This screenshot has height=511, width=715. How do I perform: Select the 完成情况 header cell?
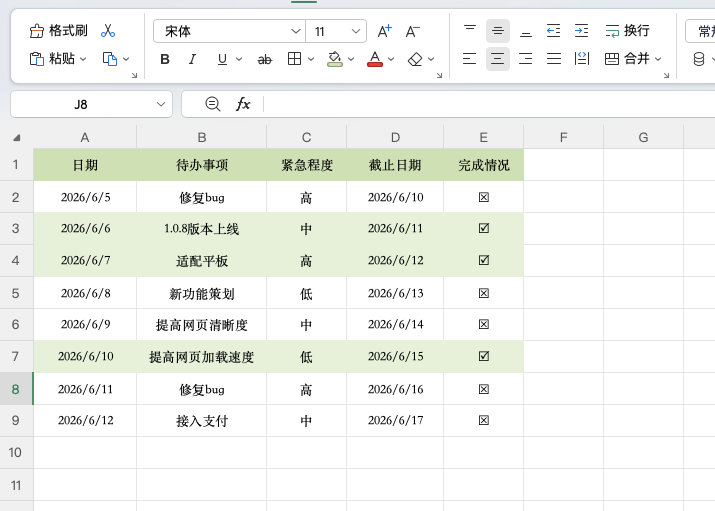click(x=483, y=165)
